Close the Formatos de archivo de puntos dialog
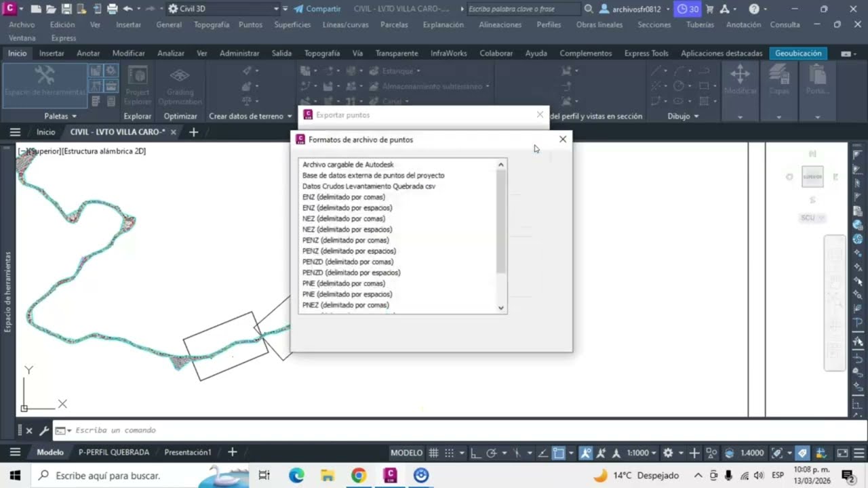This screenshot has height=488, width=868. (562, 139)
